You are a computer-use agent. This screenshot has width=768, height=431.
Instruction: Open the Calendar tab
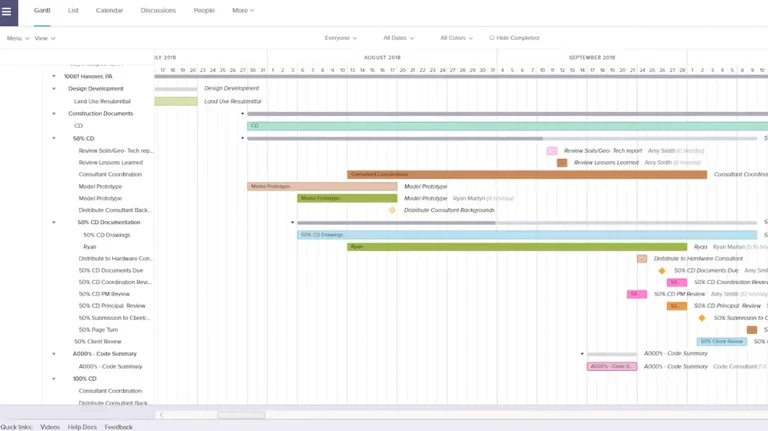click(x=109, y=10)
